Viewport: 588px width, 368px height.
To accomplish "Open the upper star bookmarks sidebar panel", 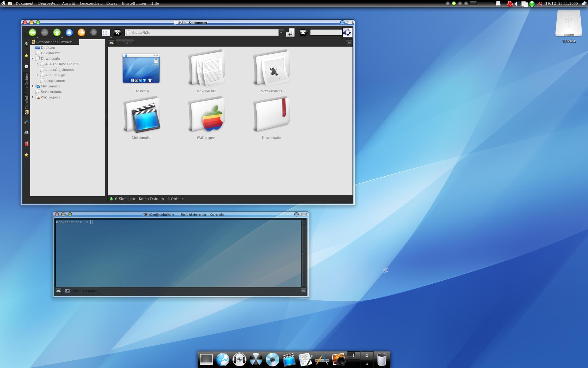I will coord(26,56).
